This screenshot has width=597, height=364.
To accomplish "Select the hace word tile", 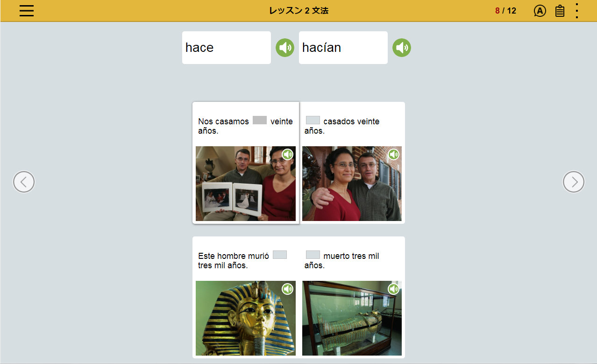I will point(226,48).
